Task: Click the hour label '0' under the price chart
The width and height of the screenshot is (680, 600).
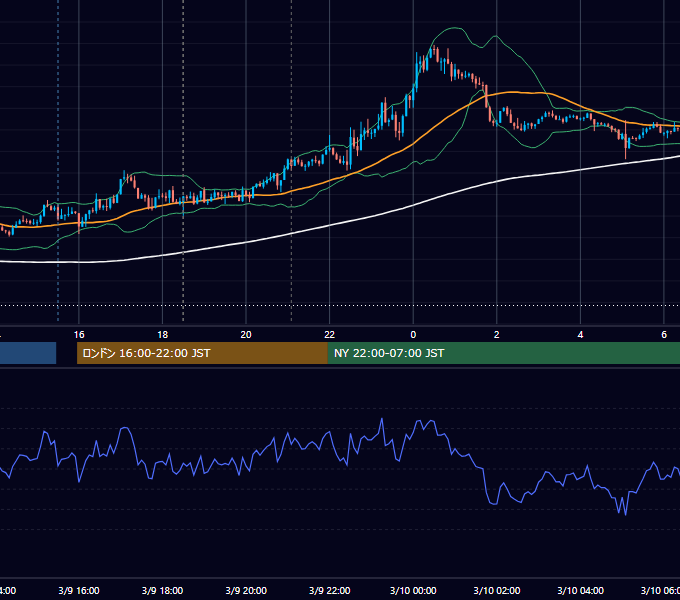Action: pos(413,335)
